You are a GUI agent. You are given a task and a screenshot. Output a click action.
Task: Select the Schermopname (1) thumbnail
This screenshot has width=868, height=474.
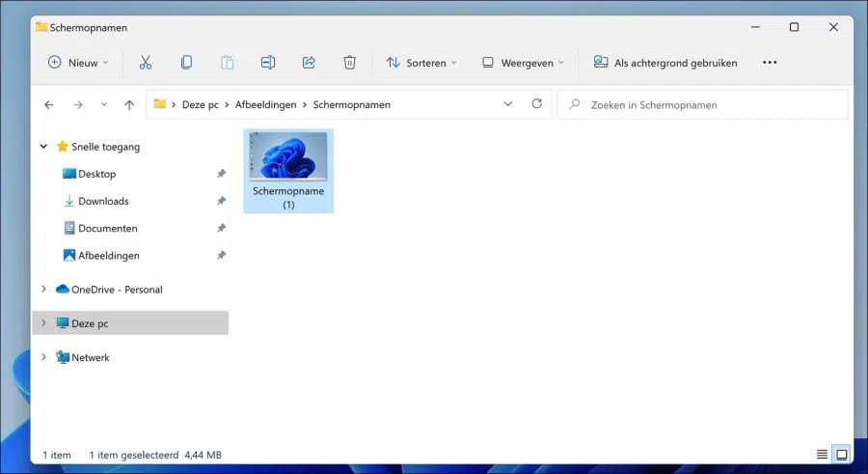click(288, 171)
